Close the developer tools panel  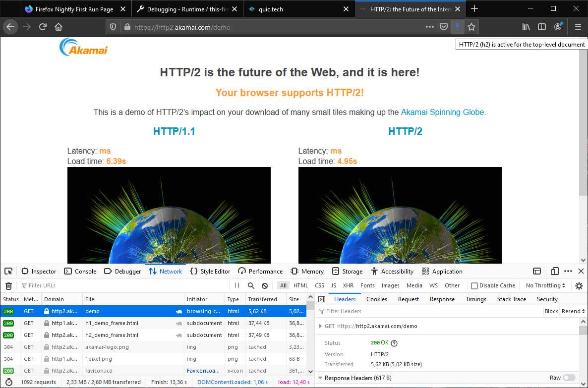[x=581, y=271]
